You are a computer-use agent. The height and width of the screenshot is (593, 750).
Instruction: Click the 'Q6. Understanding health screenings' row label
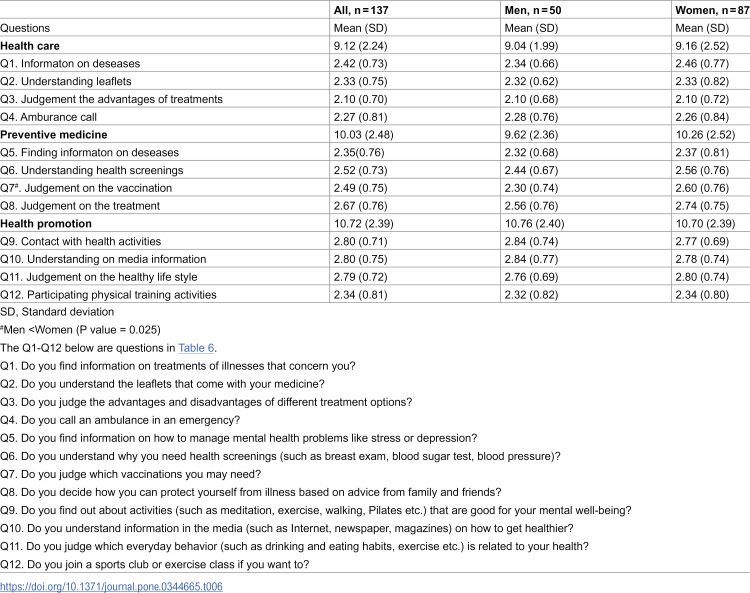(x=92, y=170)
